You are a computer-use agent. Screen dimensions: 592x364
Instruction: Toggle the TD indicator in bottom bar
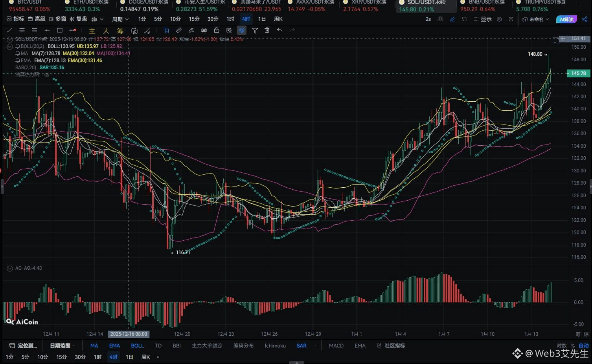[x=158, y=346]
